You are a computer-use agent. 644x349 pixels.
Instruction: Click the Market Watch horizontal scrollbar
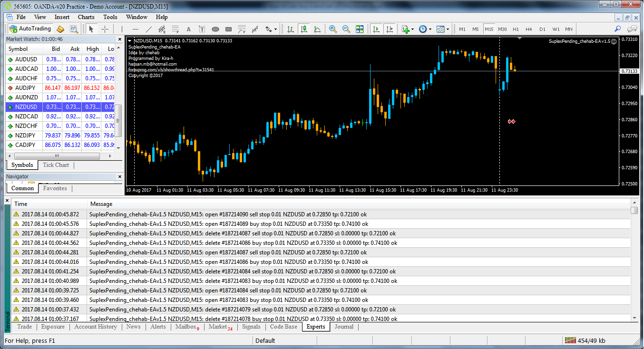pos(57,156)
